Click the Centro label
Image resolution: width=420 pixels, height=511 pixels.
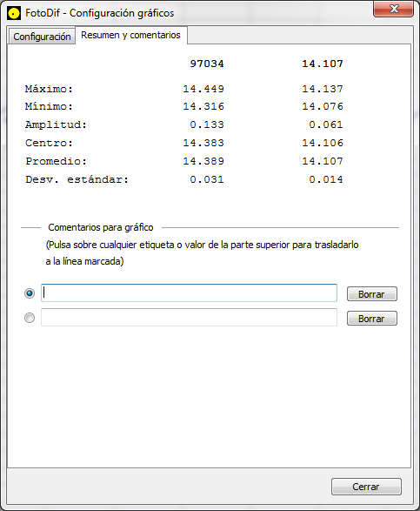(x=50, y=143)
